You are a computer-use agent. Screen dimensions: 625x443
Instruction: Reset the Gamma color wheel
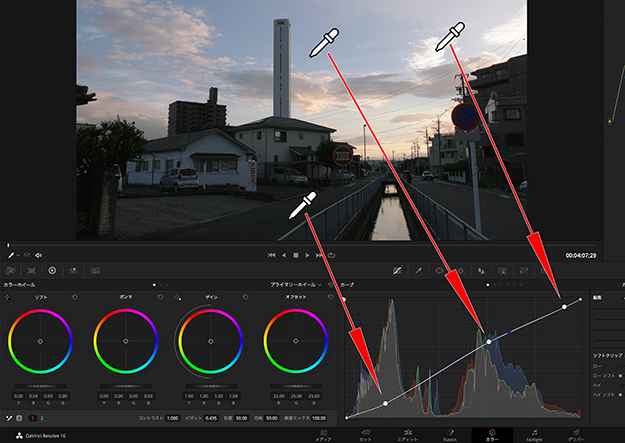pos(160,297)
